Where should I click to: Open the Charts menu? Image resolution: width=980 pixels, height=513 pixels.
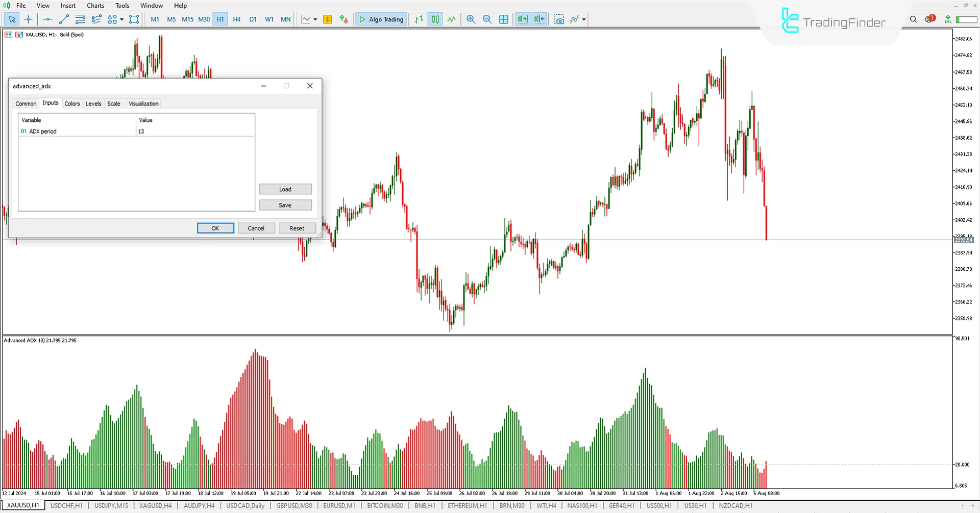point(95,6)
